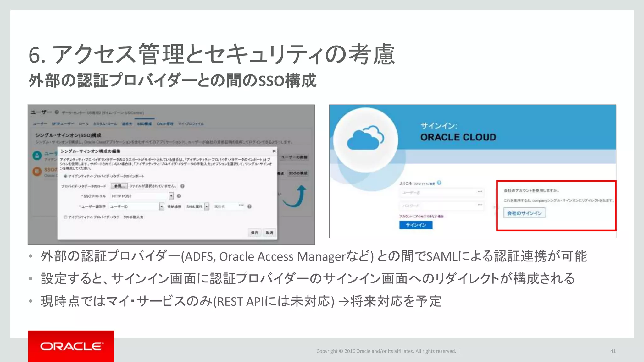Open the ユーザー識別子 ユーザーID dropdown
Screen dimensions: 644x362
pos(161,206)
